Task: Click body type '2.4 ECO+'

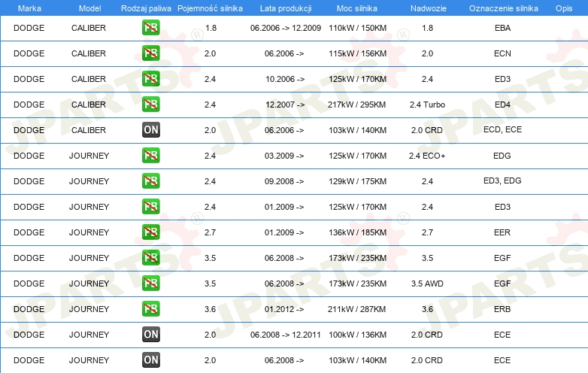Action: 427,156
